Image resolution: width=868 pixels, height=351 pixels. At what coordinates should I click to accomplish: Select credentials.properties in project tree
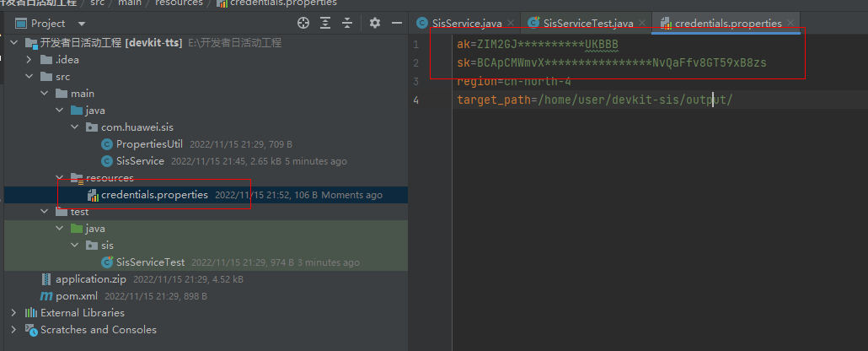[x=153, y=195]
